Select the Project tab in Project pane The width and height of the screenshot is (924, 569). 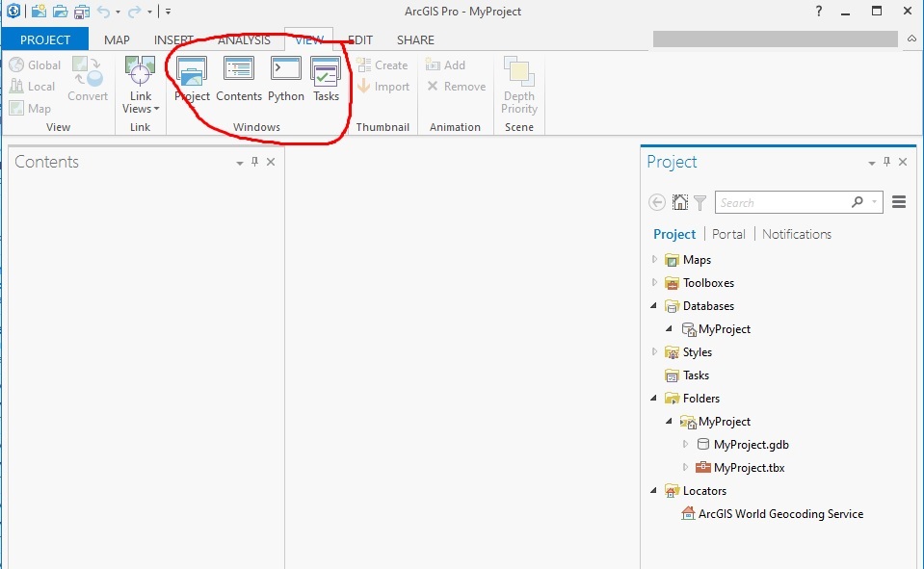674,234
